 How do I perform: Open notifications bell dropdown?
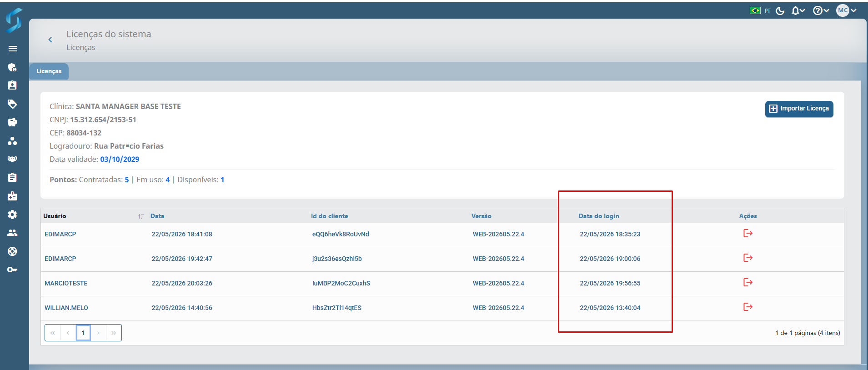tap(798, 10)
